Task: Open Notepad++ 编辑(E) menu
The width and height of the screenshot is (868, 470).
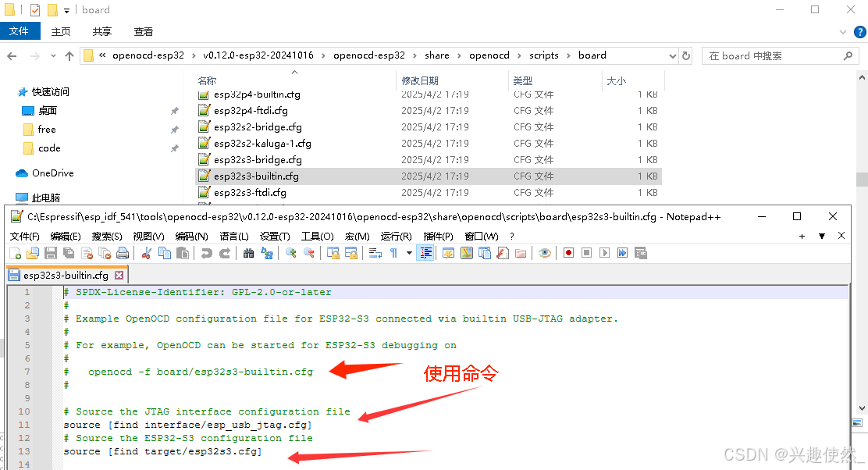Action: 66,237
